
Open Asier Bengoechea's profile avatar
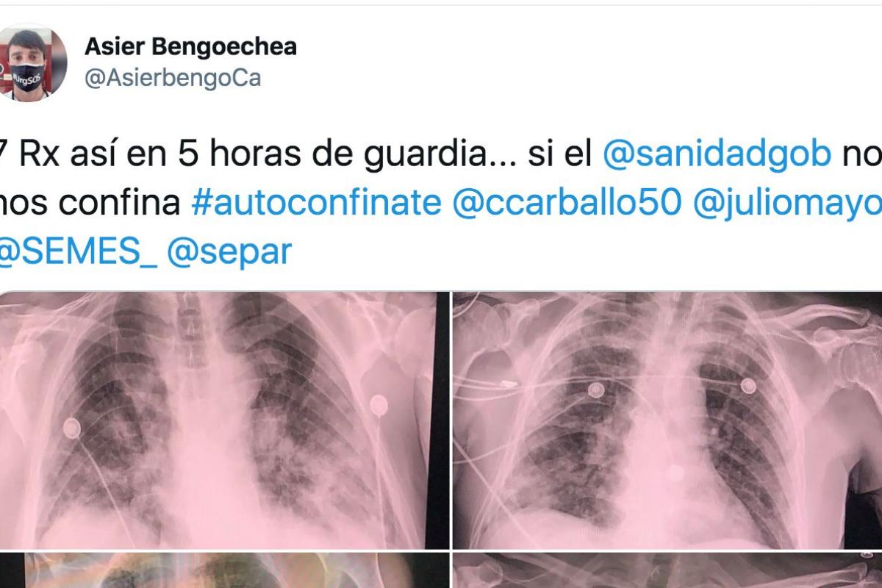click(34, 62)
